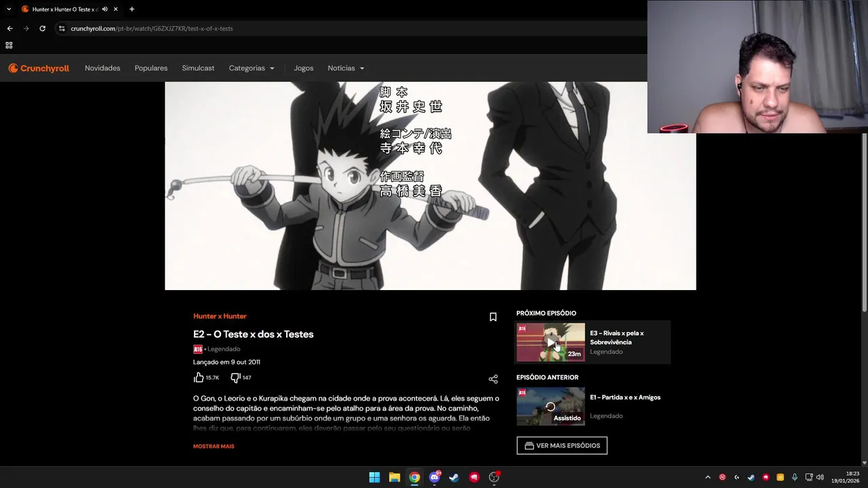The image size is (868, 488).
Task: Click the Chrome taskbar icon
Action: (x=414, y=477)
